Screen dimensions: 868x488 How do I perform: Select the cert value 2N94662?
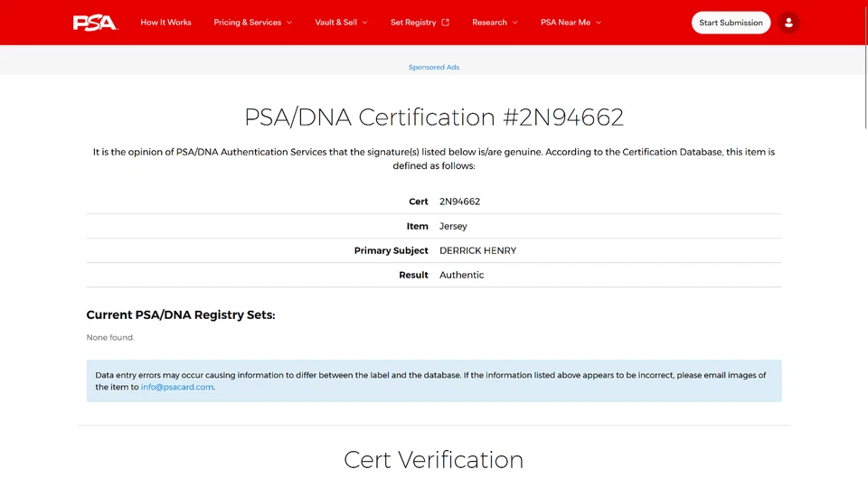459,202
